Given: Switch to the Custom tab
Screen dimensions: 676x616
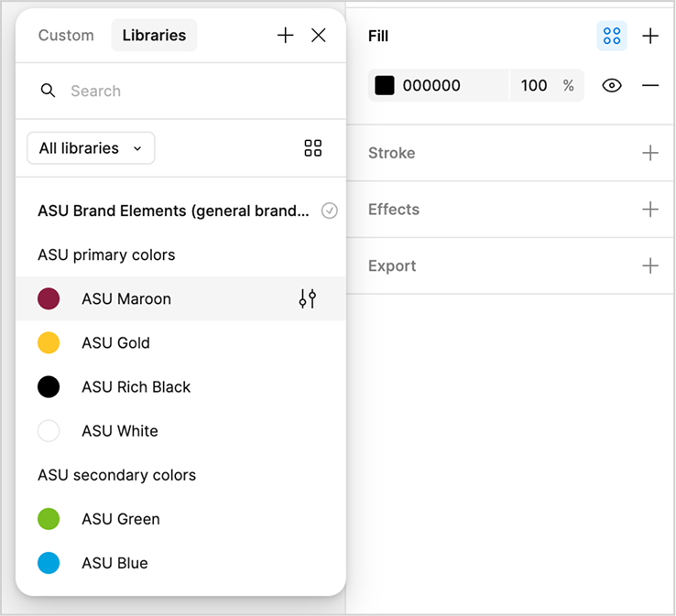Looking at the screenshot, I should click(66, 36).
